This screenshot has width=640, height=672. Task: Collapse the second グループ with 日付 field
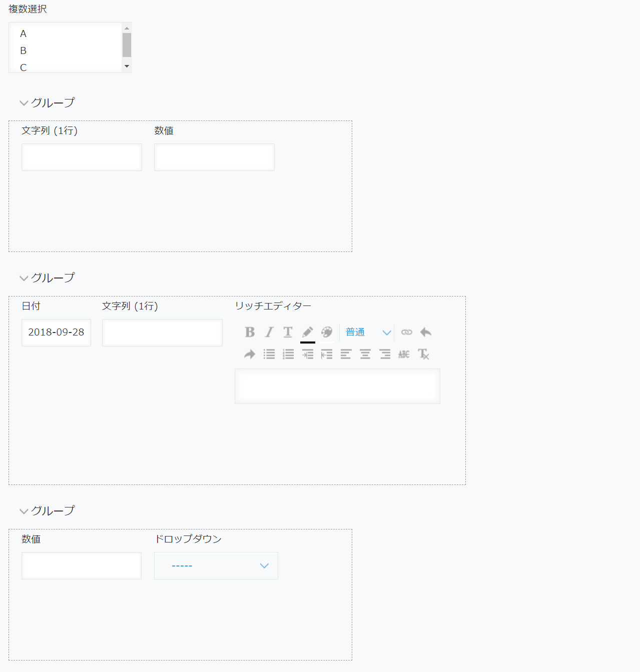coord(47,277)
